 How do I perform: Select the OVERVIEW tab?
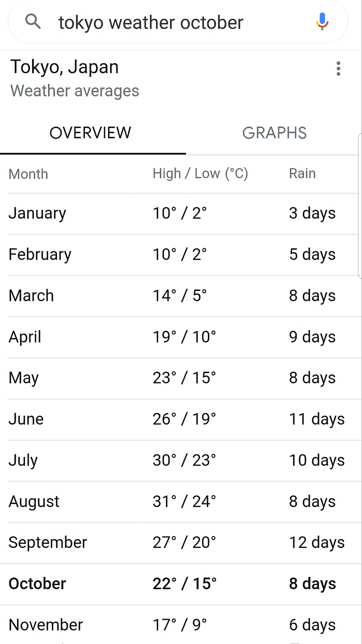click(90, 133)
